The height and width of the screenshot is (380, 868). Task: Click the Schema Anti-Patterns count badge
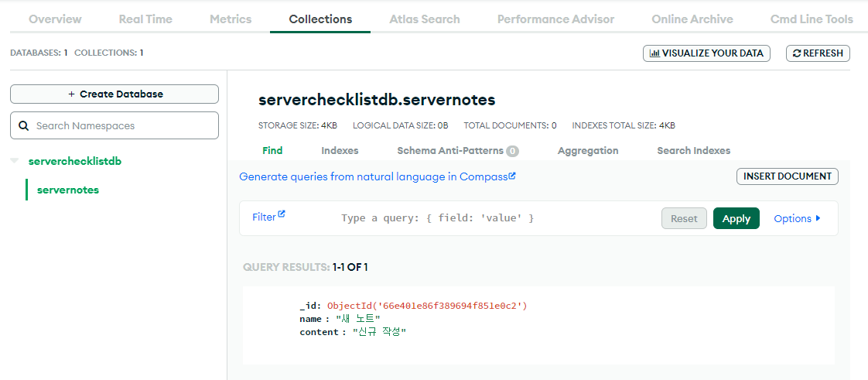point(513,151)
